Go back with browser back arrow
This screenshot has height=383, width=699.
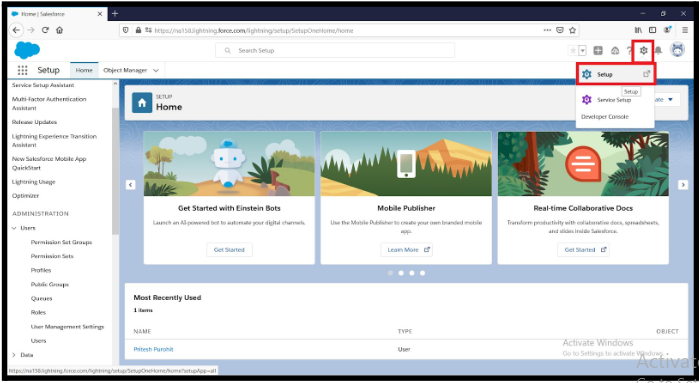(16, 30)
